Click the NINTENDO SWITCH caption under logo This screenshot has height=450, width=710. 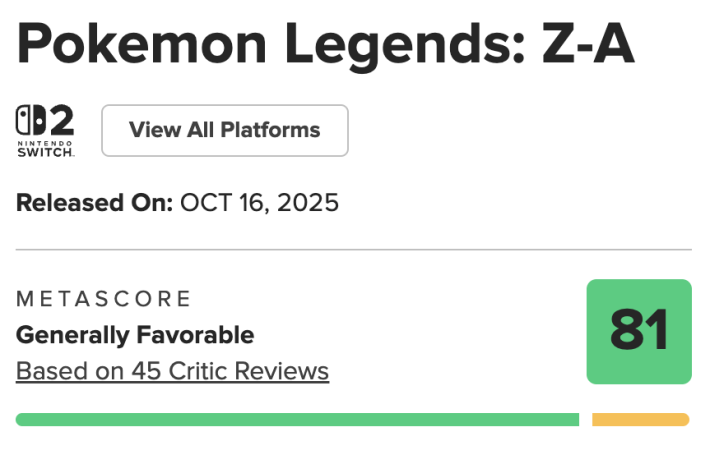pyautogui.click(x=45, y=149)
